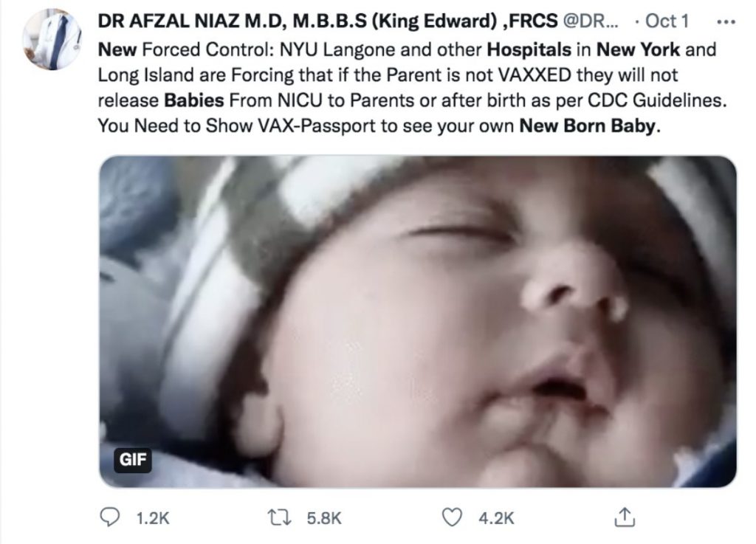The width and height of the screenshot is (756, 544).
Task: Click the 4.2K likes count
Action: pos(495,518)
